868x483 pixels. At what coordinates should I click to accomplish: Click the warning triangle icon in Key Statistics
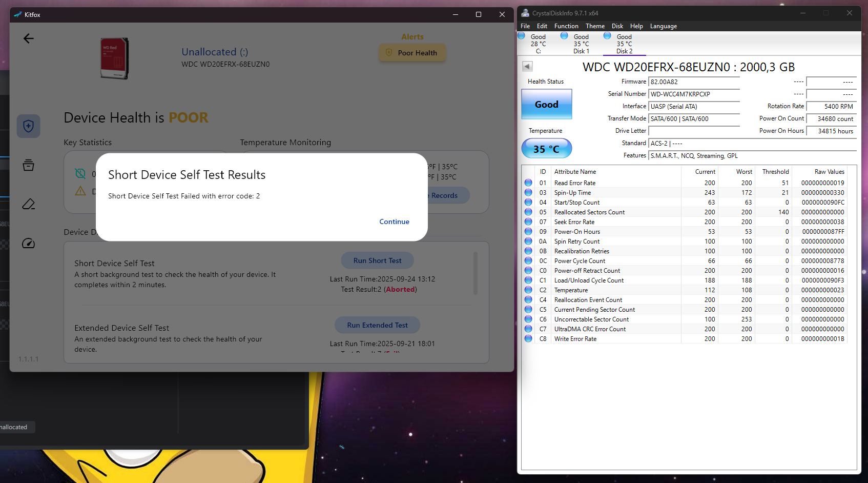[80, 191]
